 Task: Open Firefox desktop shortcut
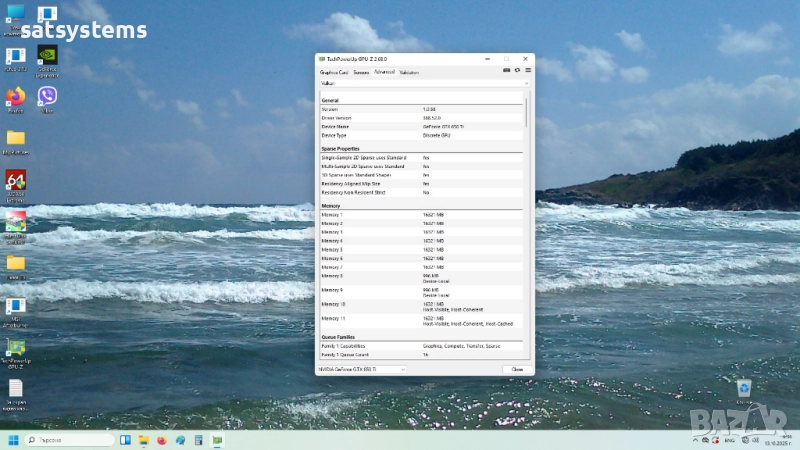15,97
